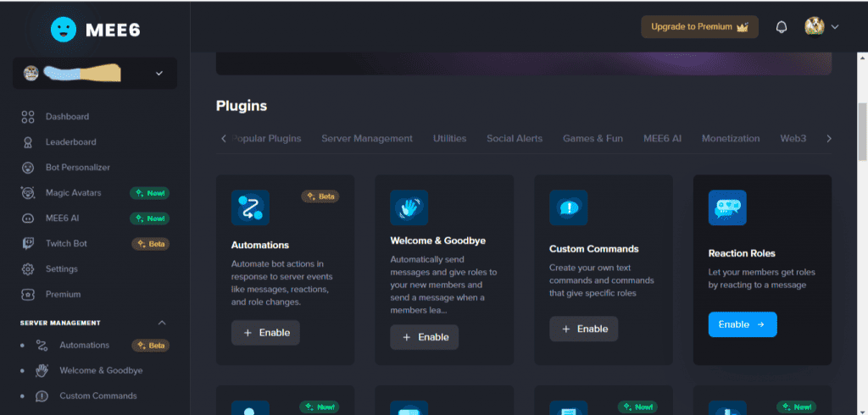
Task: Click the scrollbar up arrow
Action: tap(862, 58)
